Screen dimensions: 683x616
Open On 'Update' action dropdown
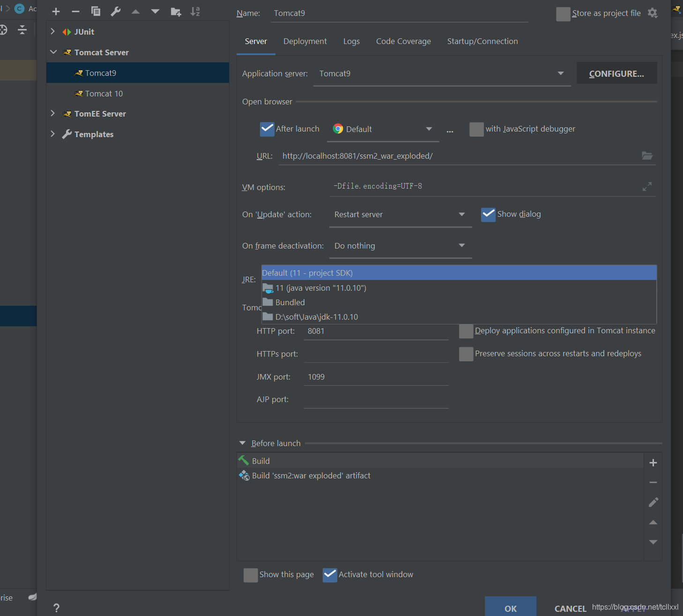point(401,214)
